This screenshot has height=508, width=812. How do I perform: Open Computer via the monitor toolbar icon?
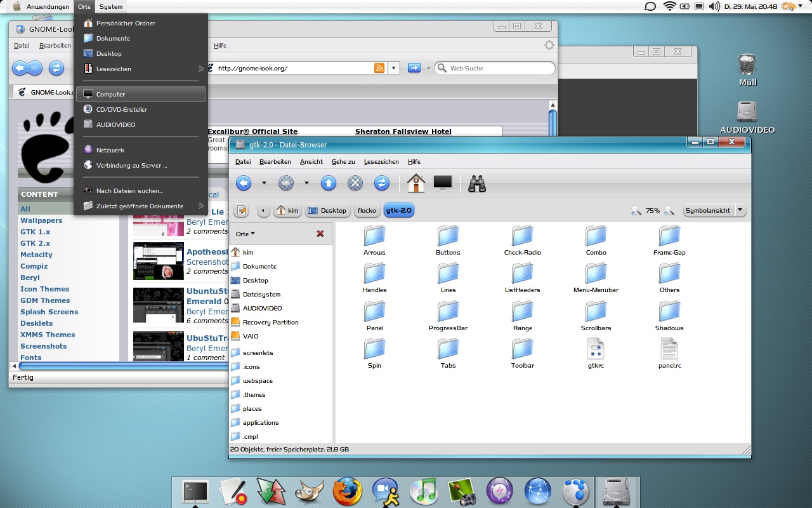[443, 183]
